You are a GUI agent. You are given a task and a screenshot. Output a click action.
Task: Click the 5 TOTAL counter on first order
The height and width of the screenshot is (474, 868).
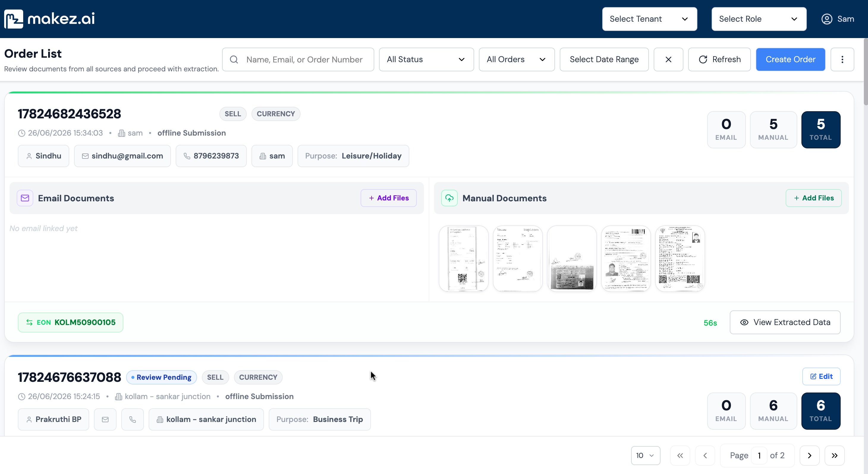point(820,130)
